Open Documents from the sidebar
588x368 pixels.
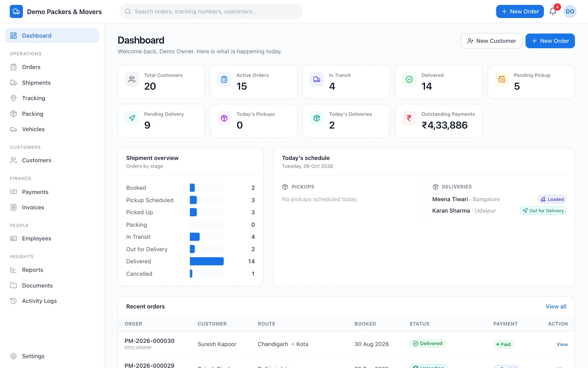(52, 286)
